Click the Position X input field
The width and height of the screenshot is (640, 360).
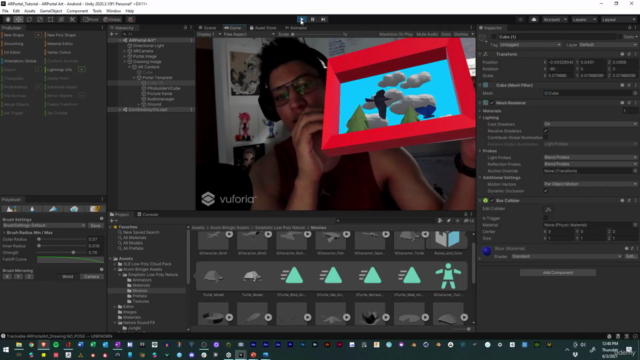pos(561,62)
